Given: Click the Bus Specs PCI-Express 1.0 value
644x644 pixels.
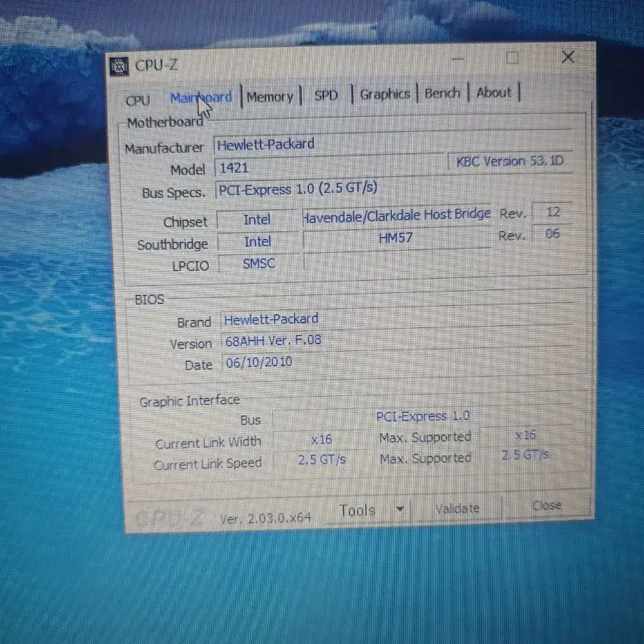Looking at the screenshot, I should coord(394,187).
